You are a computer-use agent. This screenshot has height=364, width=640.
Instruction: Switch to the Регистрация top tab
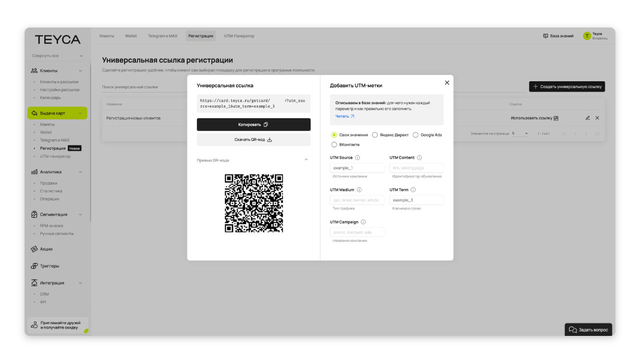pyautogui.click(x=200, y=36)
